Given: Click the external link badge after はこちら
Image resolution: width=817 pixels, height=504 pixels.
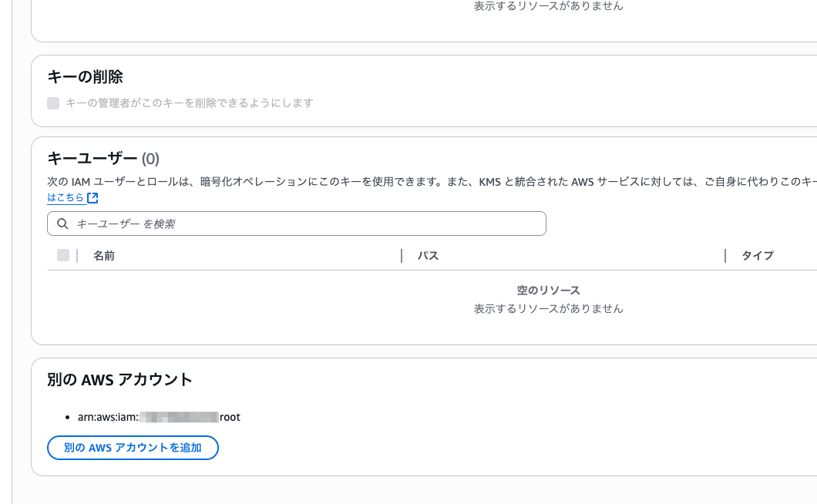Looking at the screenshot, I should pyautogui.click(x=92, y=197).
